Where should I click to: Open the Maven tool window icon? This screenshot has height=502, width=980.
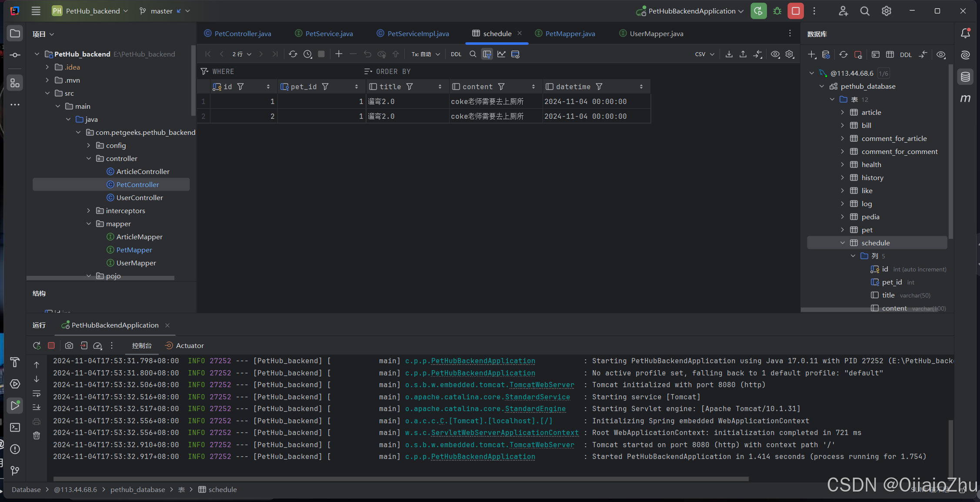click(x=965, y=99)
